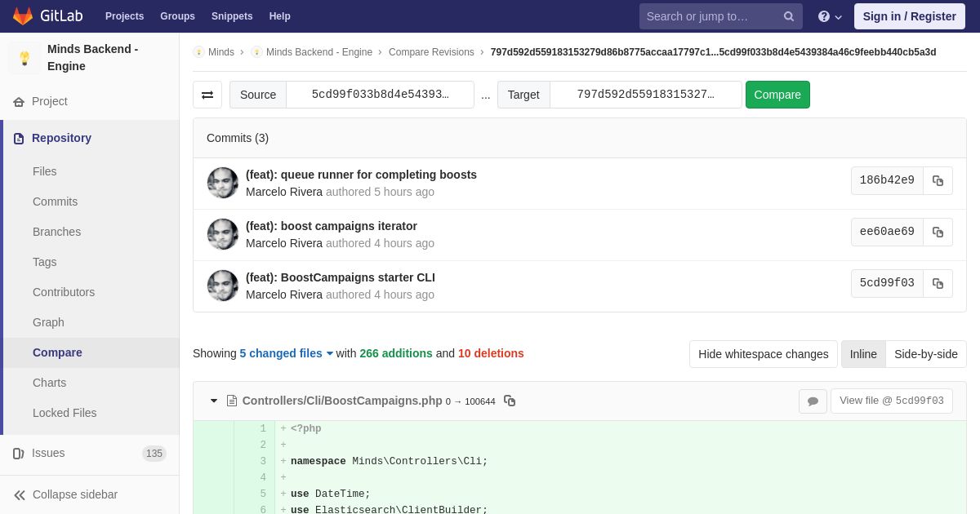This screenshot has height=514, width=980.
Task: Open Contributors in Repository sidebar
Action: (64, 292)
